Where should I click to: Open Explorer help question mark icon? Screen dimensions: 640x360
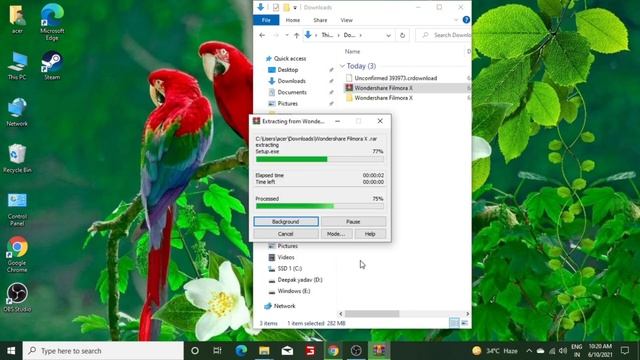click(466, 20)
